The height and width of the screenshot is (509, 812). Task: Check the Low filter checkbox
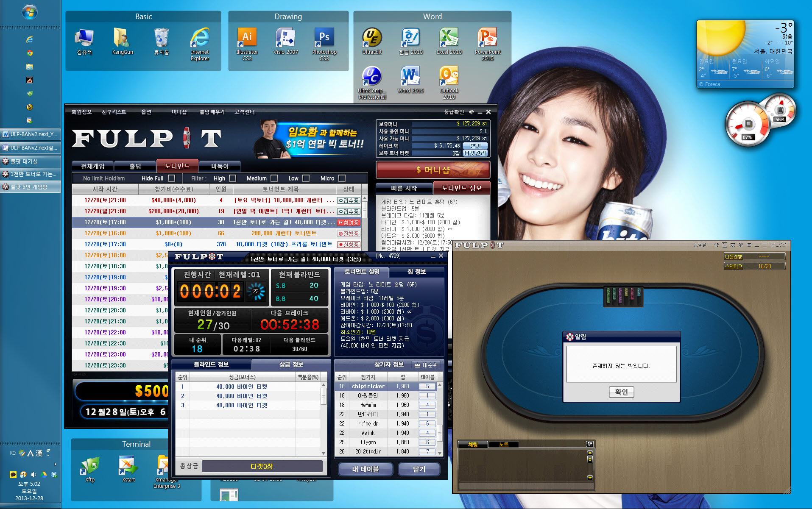coord(306,178)
